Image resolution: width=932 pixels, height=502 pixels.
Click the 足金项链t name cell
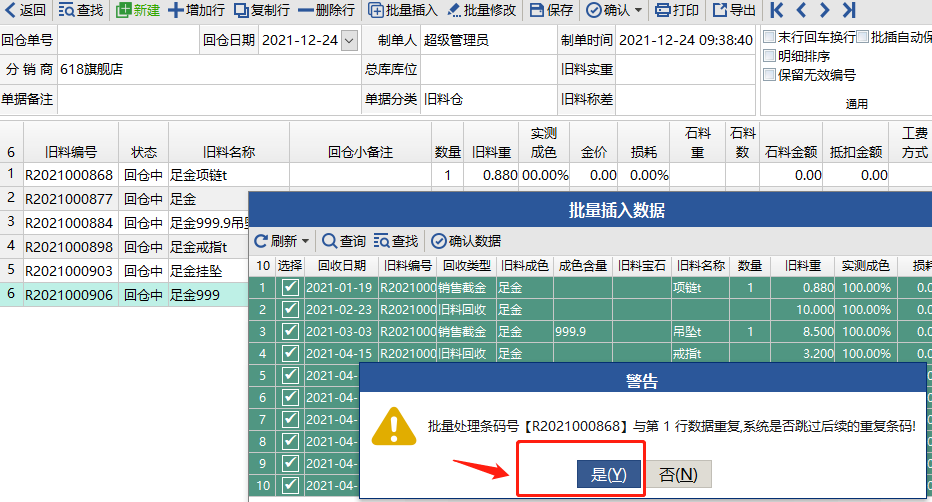229,175
